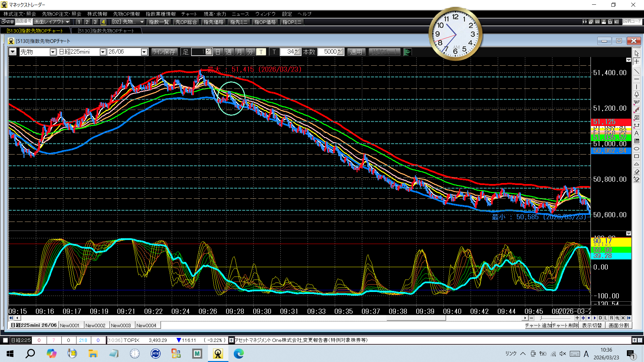Select the text annotation A tool
This screenshot has width=644, height=362.
[x=636, y=133]
